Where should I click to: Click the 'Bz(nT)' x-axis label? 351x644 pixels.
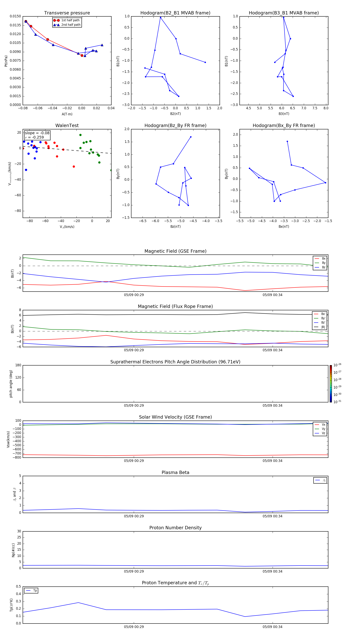[175, 227]
